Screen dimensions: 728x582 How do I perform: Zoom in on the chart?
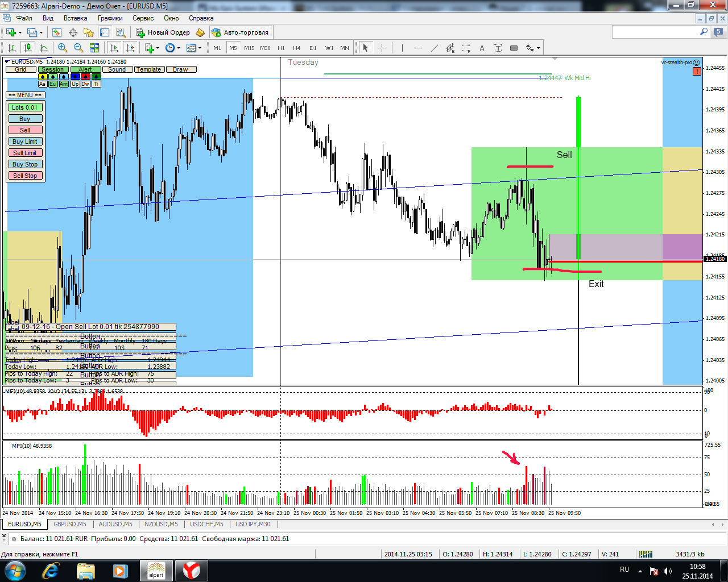pos(63,48)
